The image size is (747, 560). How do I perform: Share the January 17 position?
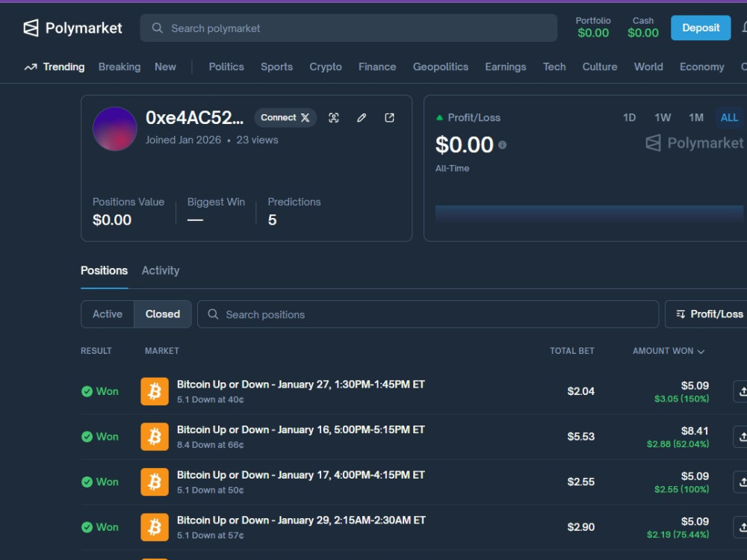click(x=741, y=482)
